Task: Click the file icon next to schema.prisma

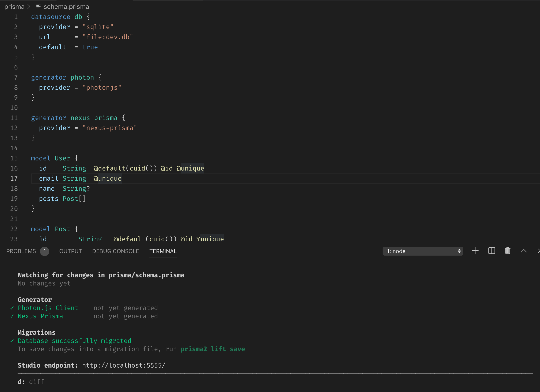Action: 38,7
